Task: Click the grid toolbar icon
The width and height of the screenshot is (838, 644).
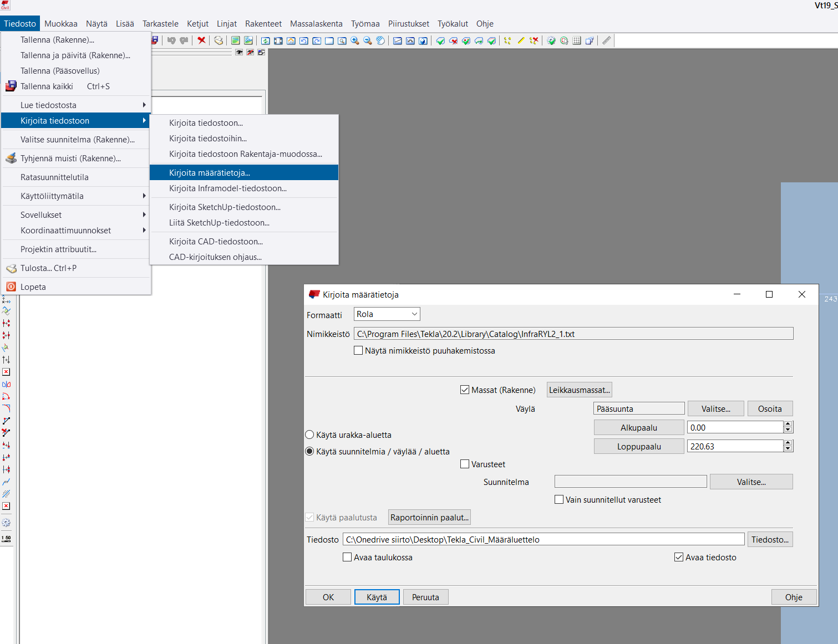Action: (577, 40)
